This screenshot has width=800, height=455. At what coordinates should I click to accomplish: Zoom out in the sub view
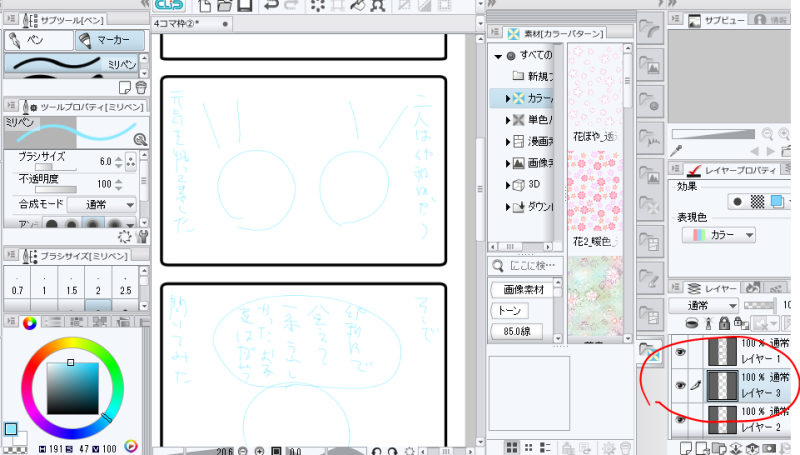[x=767, y=134]
